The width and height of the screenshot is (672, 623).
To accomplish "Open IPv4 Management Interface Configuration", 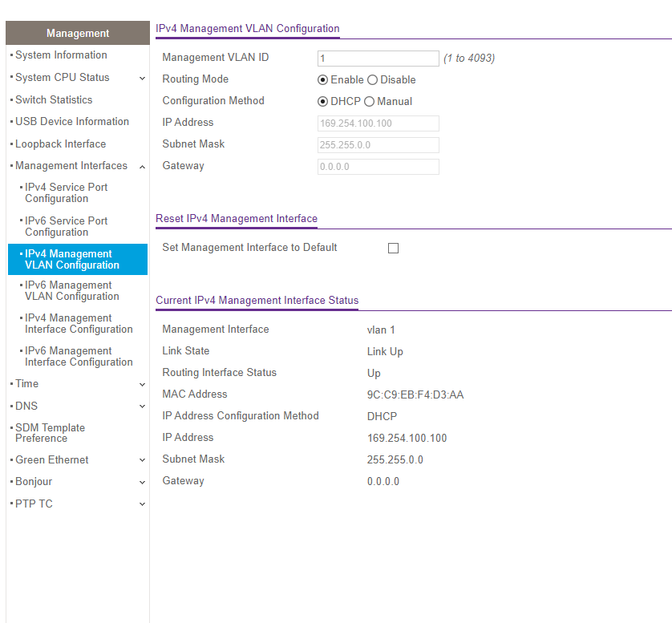I will [x=79, y=323].
